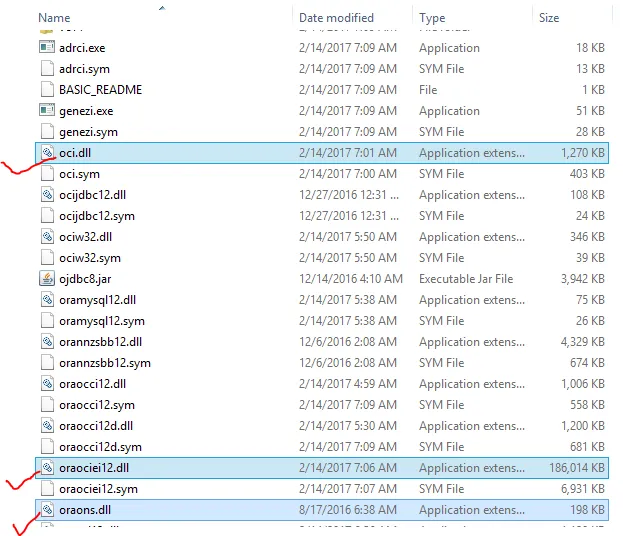Select the file name oci.dll
The image size is (623, 536).
click(75, 153)
